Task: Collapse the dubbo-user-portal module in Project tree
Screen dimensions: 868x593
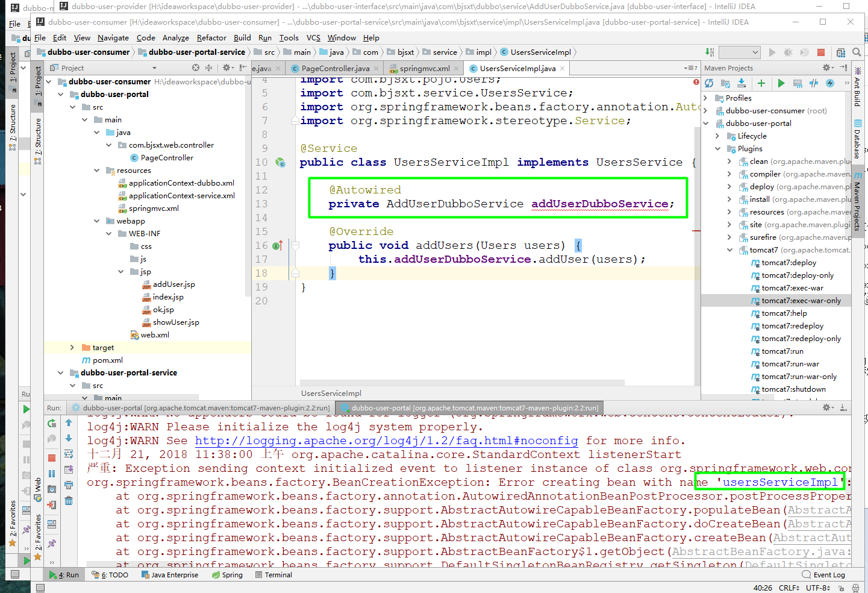Action: pyautogui.click(x=60, y=95)
